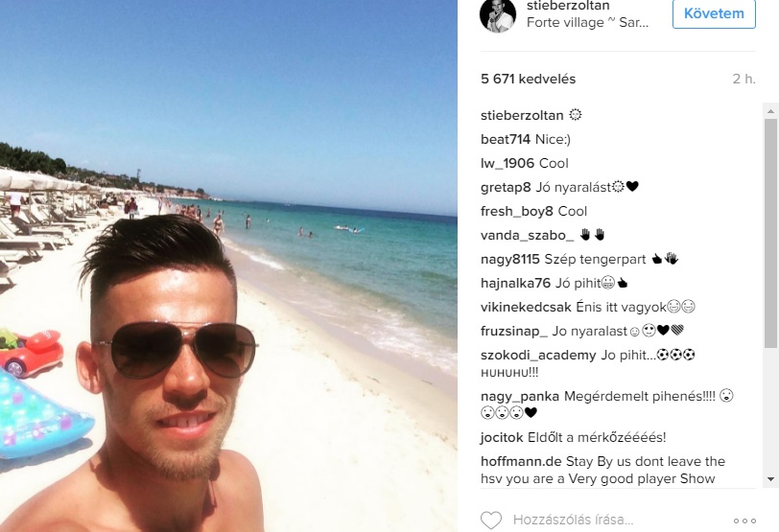Image resolution: width=779 pixels, height=532 pixels.
Task: Open the Forte village location link
Action: [x=587, y=22]
